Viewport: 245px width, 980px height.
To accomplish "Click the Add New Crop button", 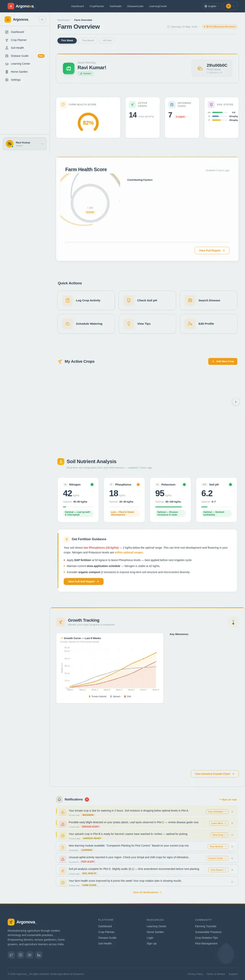I will tap(223, 361).
